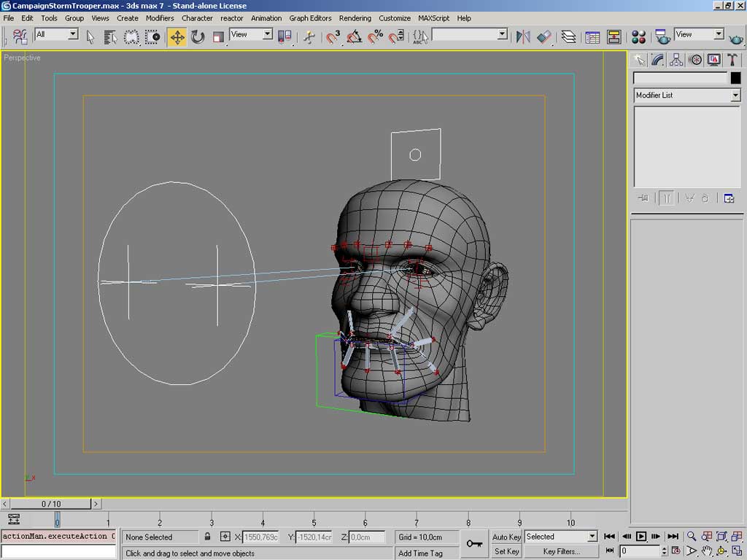Viewport: 747px width, 560px height.
Task: Activate the Select and Move tool
Action: point(177,36)
